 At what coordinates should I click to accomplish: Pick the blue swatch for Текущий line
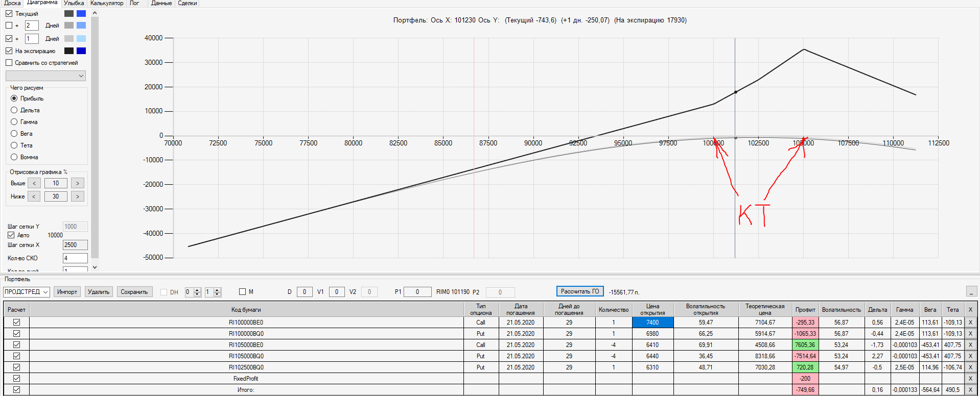pyautogui.click(x=81, y=14)
